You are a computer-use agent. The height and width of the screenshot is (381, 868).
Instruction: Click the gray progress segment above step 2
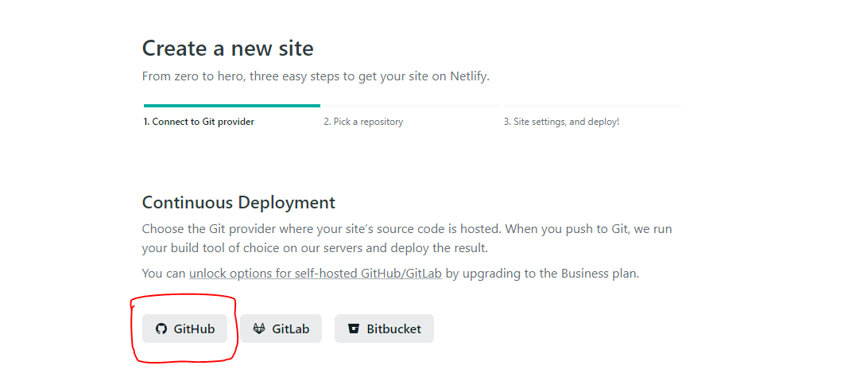pos(411,105)
